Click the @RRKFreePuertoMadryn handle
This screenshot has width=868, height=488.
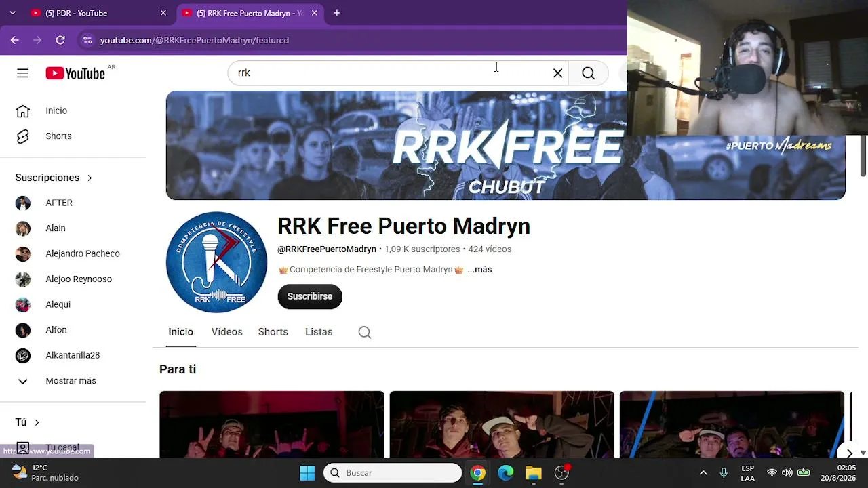(327, 249)
